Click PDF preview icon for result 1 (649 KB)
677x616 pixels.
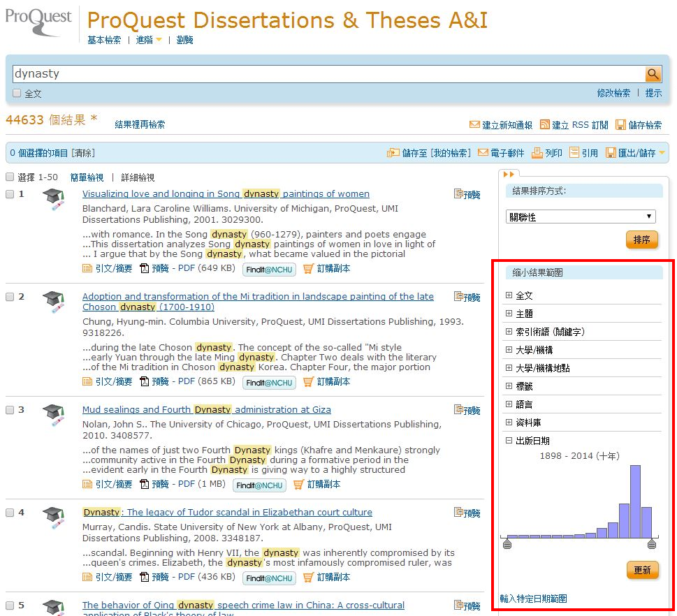(x=144, y=268)
